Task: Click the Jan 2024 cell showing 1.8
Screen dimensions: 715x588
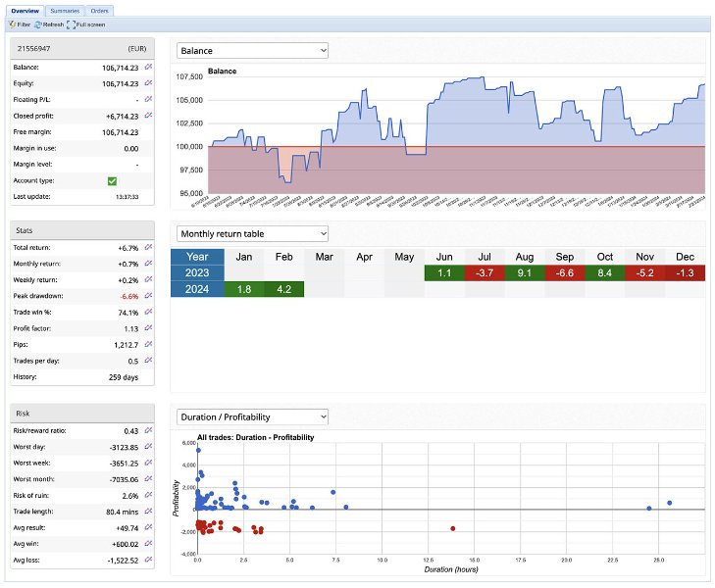Action: (x=244, y=289)
